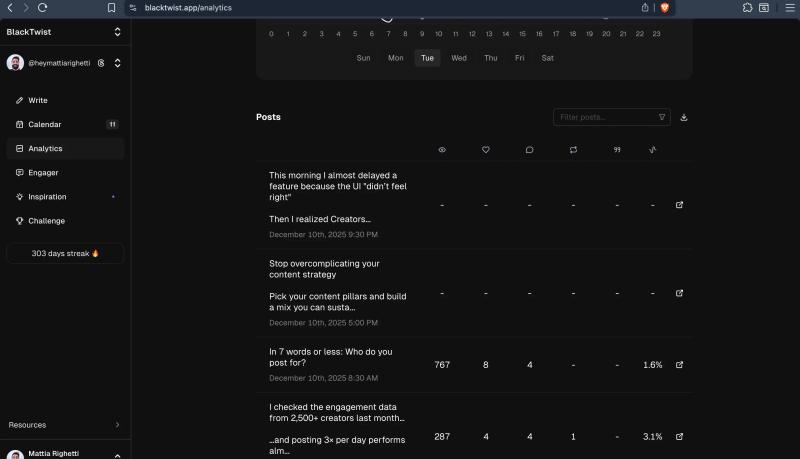Viewport: 800px width, 459px height.
Task: Sort posts by views eye column
Action: (x=442, y=150)
